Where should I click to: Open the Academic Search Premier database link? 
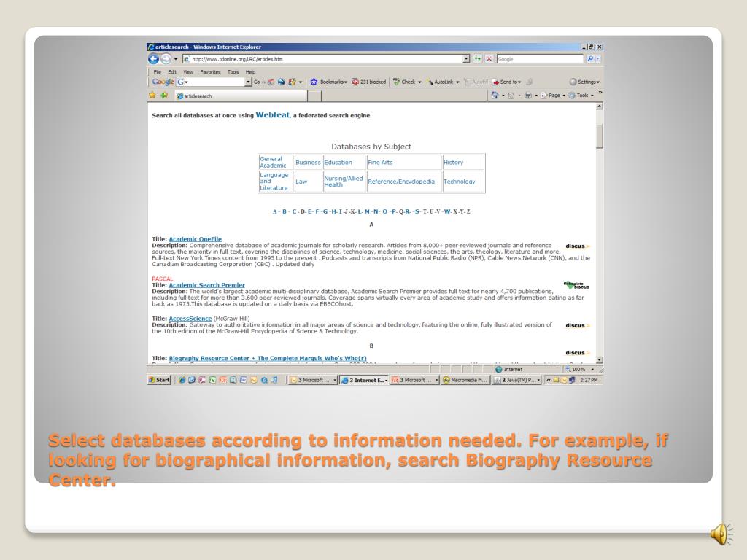coord(206,285)
